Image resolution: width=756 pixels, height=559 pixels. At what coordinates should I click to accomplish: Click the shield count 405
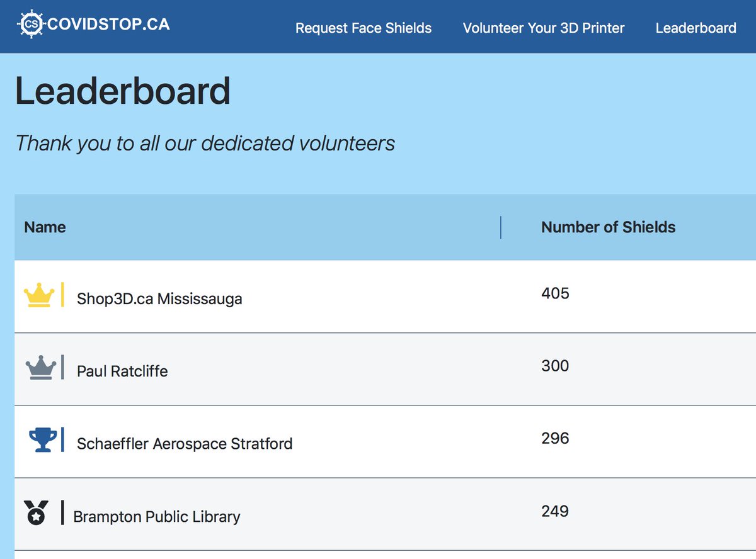tap(555, 293)
